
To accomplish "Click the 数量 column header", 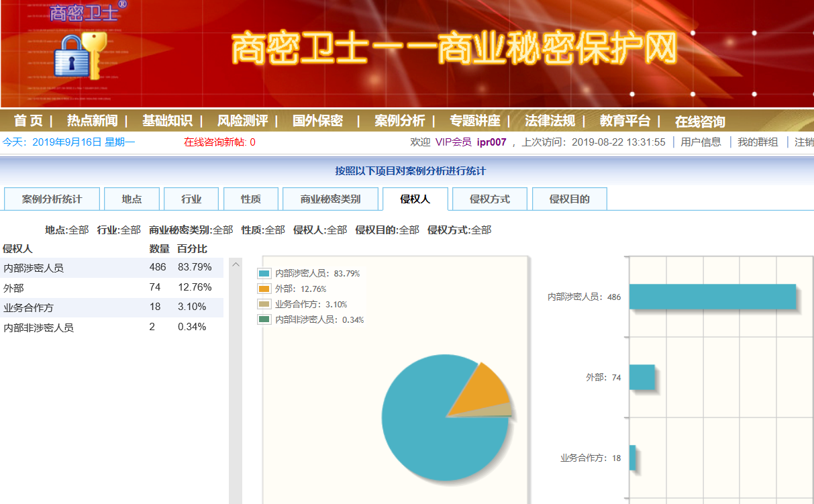I will [159, 249].
